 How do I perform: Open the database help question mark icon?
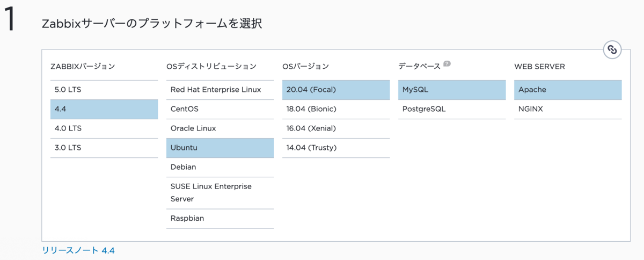447,64
